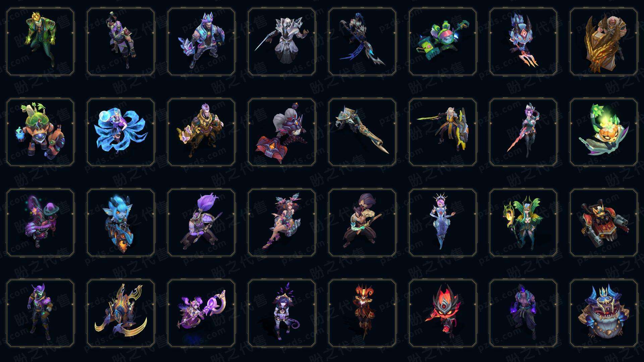Select the purple girl with crescent staff
Screen dimensions: 644x362
(201, 313)
